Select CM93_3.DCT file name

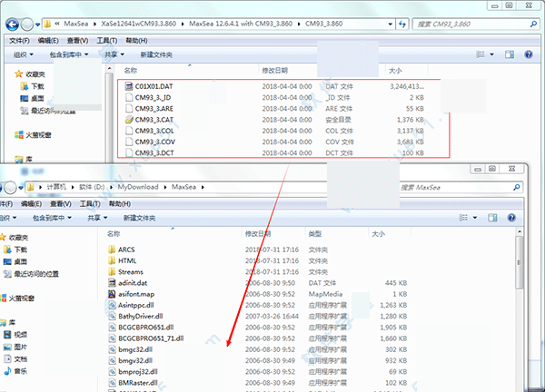[154, 152]
